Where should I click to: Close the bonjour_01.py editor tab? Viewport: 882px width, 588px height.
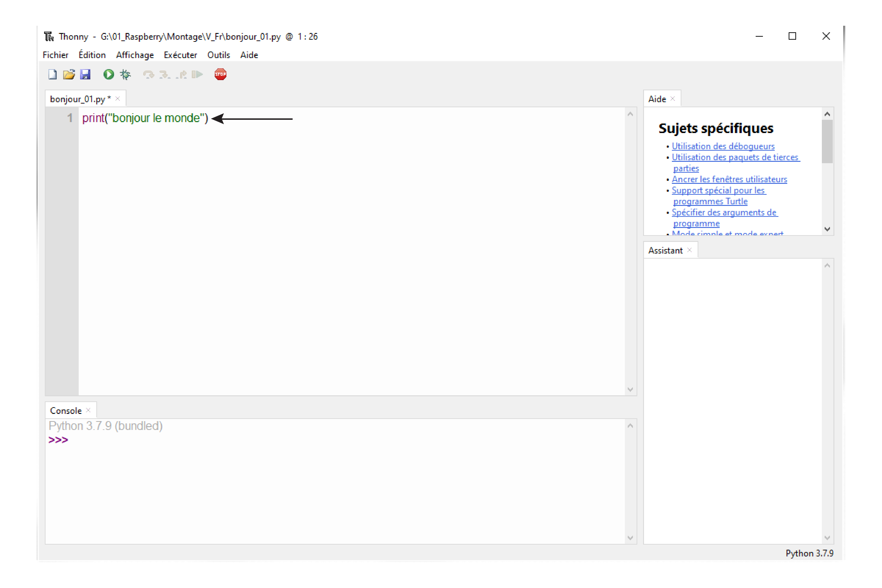(118, 99)
